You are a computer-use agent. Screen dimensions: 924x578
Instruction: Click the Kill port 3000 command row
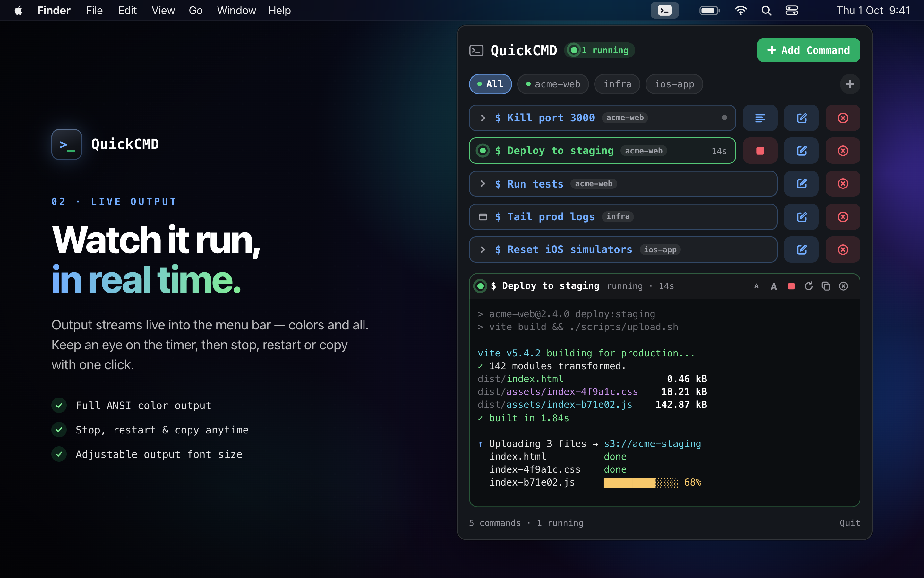(x=602, y=118)
